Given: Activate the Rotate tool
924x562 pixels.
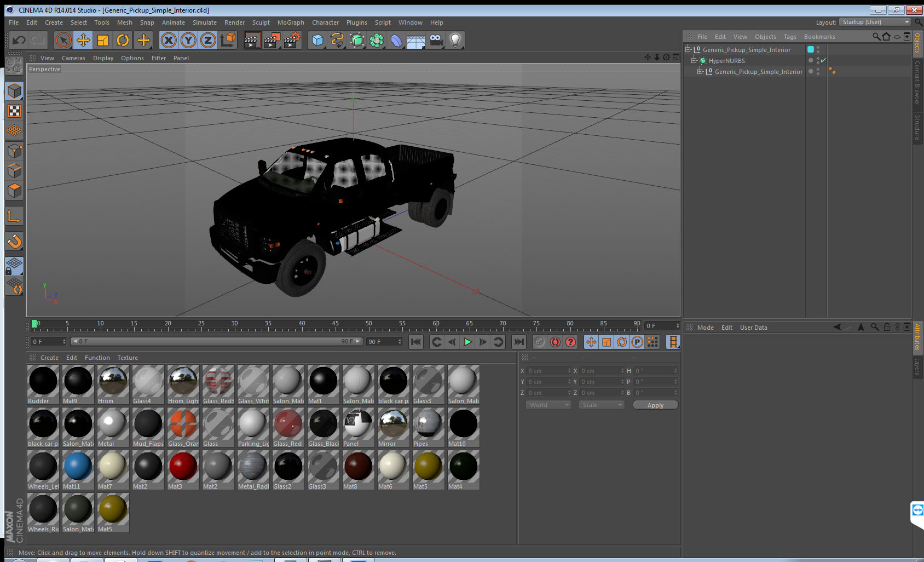Looking at the screenshot, I should 123,40.
